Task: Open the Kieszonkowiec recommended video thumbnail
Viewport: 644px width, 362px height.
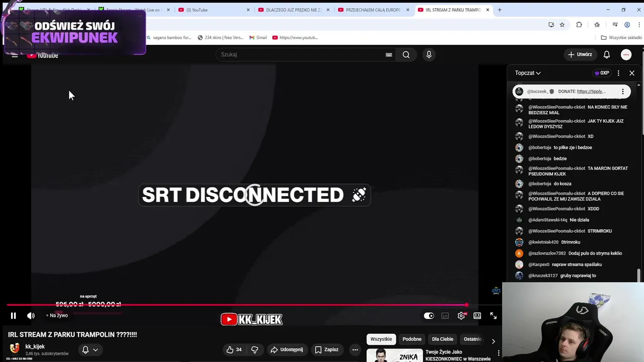Action: click(394, 355)
